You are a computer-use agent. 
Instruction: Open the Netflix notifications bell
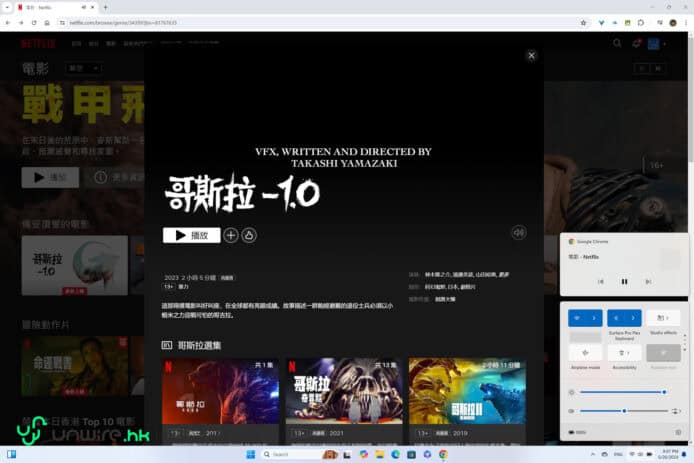pos(636,43)
